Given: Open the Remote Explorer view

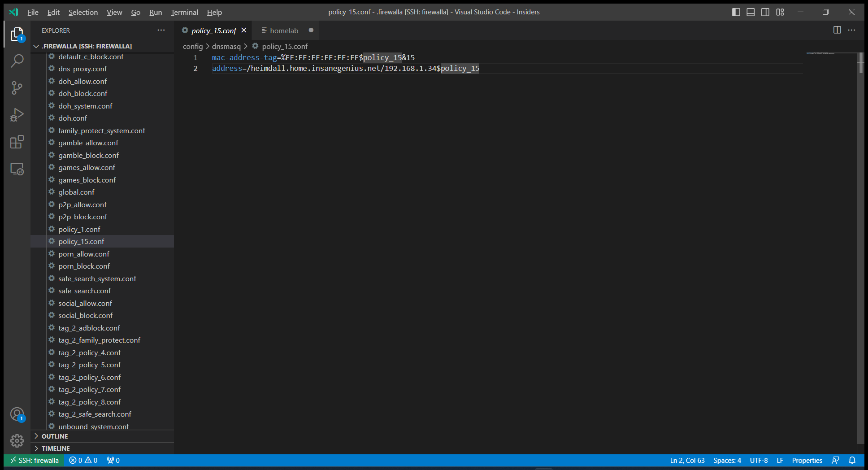Looking at the screenshot, I should click(17, 169).
